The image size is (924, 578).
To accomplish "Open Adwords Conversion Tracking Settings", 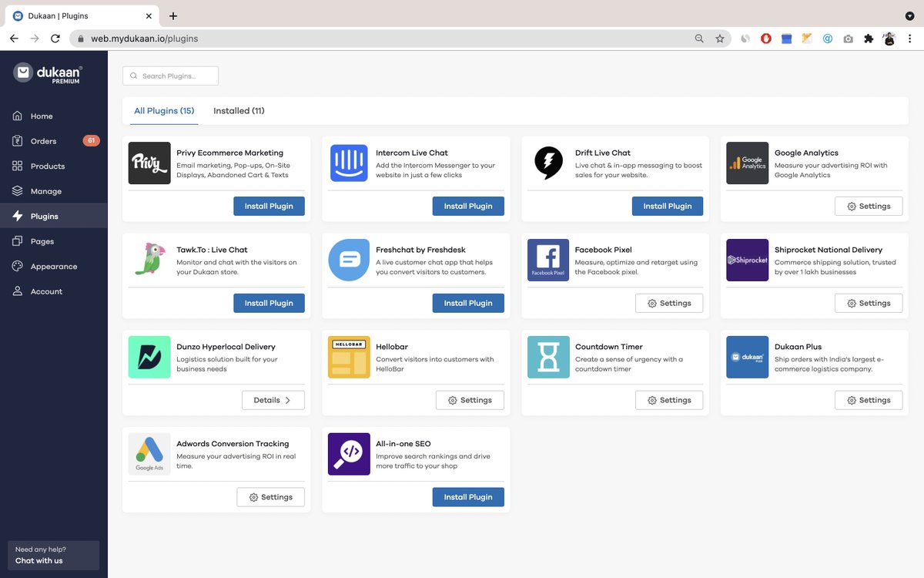I will [270, 497].
